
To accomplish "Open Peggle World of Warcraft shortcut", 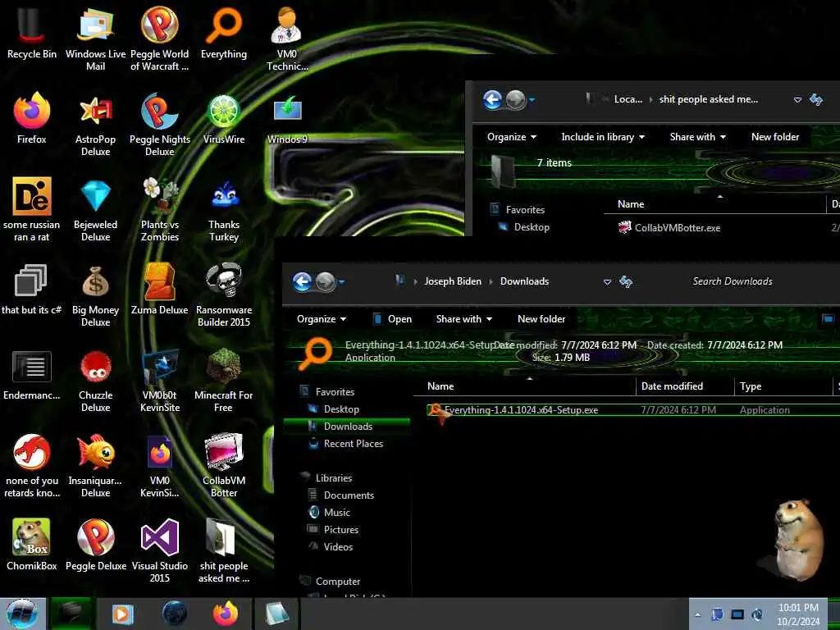I will click(160, 39).
